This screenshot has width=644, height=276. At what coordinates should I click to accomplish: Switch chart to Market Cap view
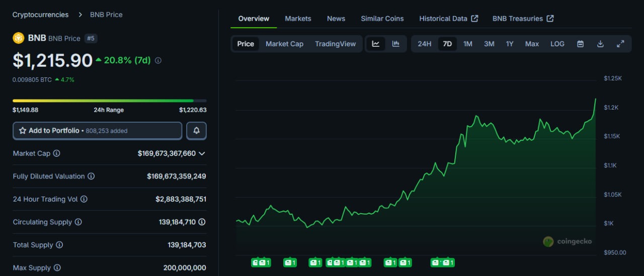click(284, 44)
